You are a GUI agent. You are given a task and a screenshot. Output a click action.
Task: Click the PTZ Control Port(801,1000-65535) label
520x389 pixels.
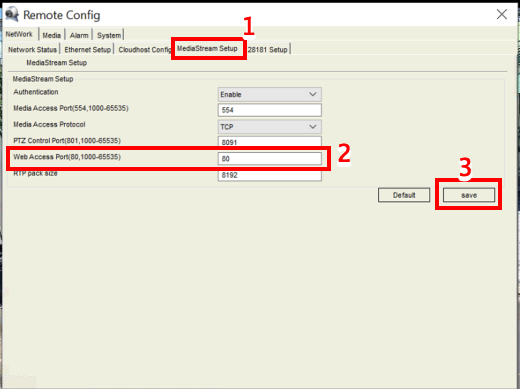click(x=67, y=140)
